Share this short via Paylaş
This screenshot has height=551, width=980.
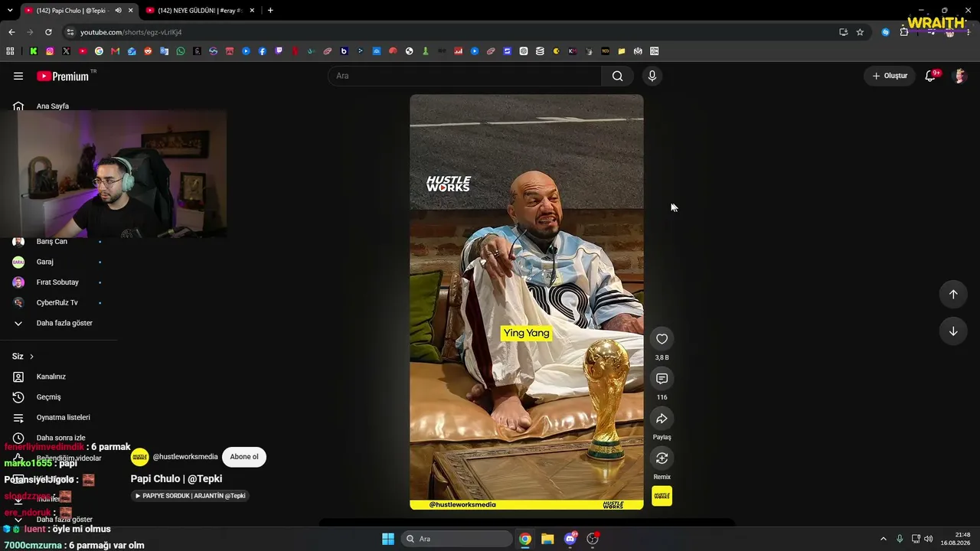[662, 419]
